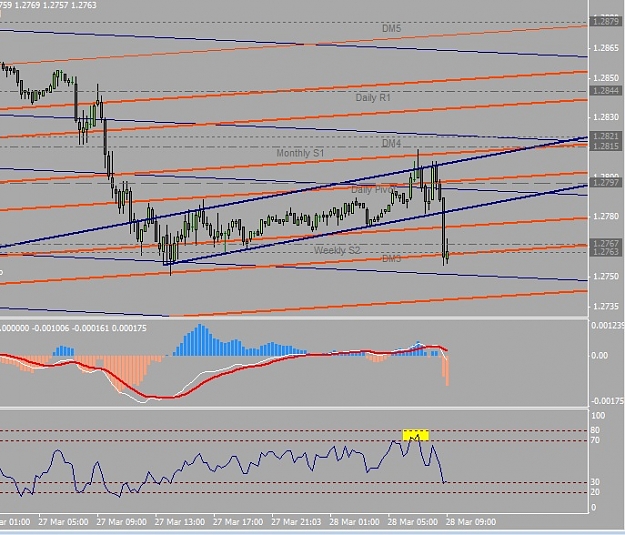Click the MACD values readout text
This screenshot has width=625, height=535.
(73, 328)
